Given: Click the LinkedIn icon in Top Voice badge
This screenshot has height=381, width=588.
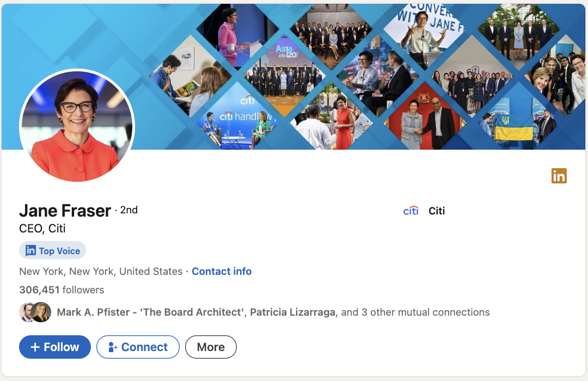Looking at the screenshot, I should [30, 250].
